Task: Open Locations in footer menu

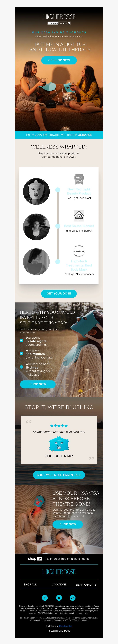Action: click(x=59, y=585)
